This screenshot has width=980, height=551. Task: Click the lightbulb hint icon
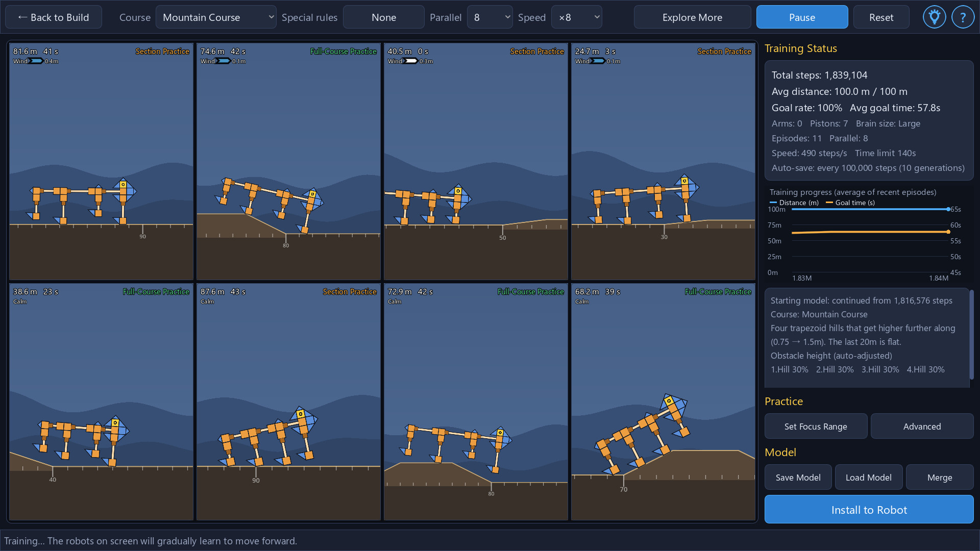[x=934, y=17]
